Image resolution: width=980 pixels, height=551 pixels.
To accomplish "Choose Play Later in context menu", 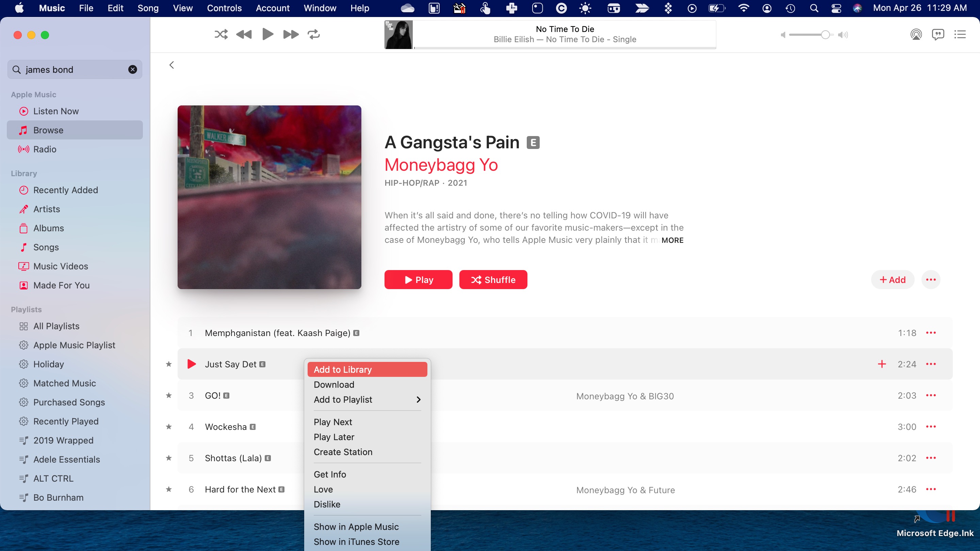I will coord(367,437).
